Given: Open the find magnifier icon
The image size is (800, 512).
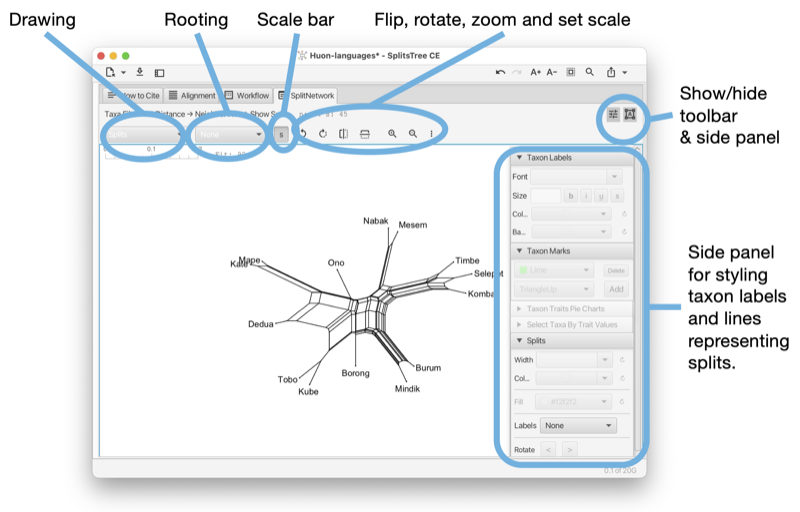Looking at the screenshot, I should click(589, 72).
